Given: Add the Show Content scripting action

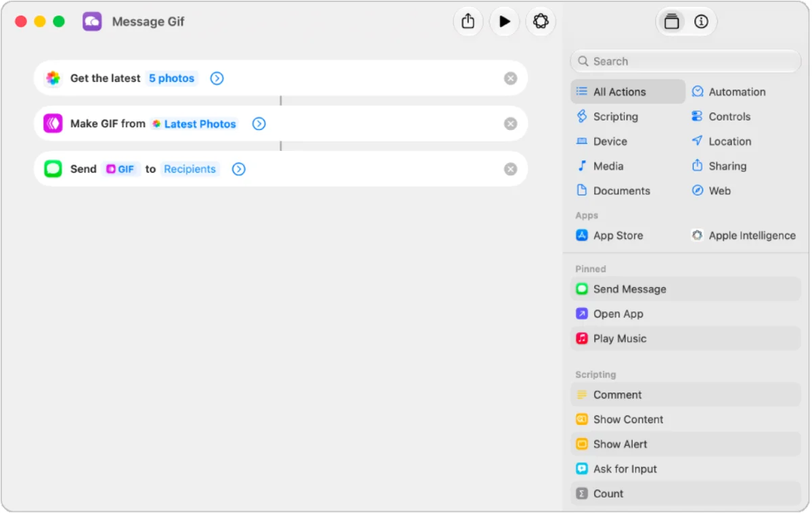Looking at the screenshot, I should pyautogui.click(x=685, y=420).
